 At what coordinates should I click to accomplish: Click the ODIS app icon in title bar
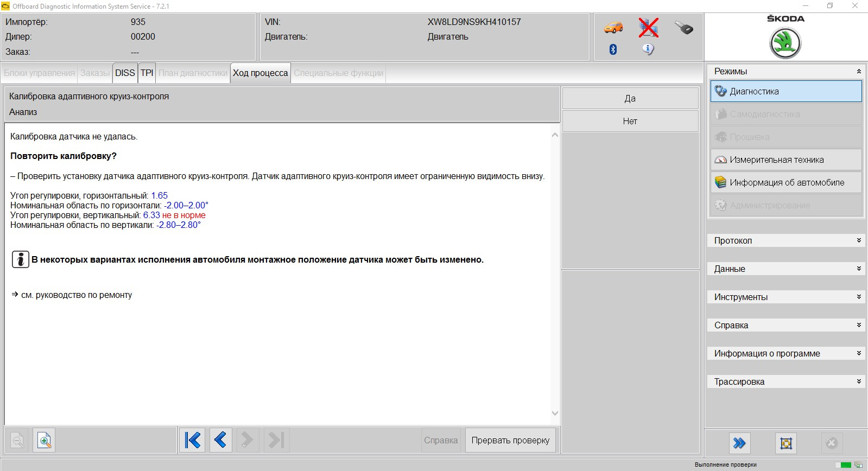point(5,6)
